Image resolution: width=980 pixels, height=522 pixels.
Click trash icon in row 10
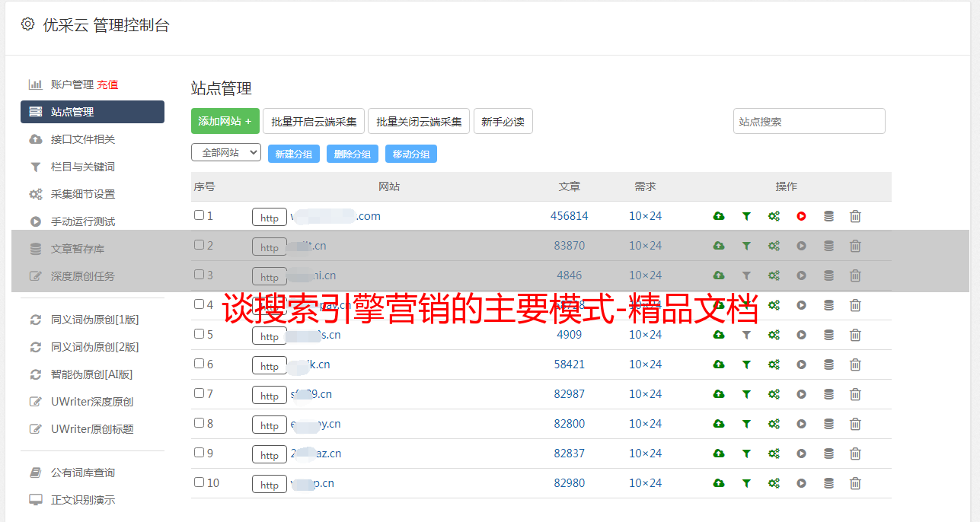(x=855, y=483)
